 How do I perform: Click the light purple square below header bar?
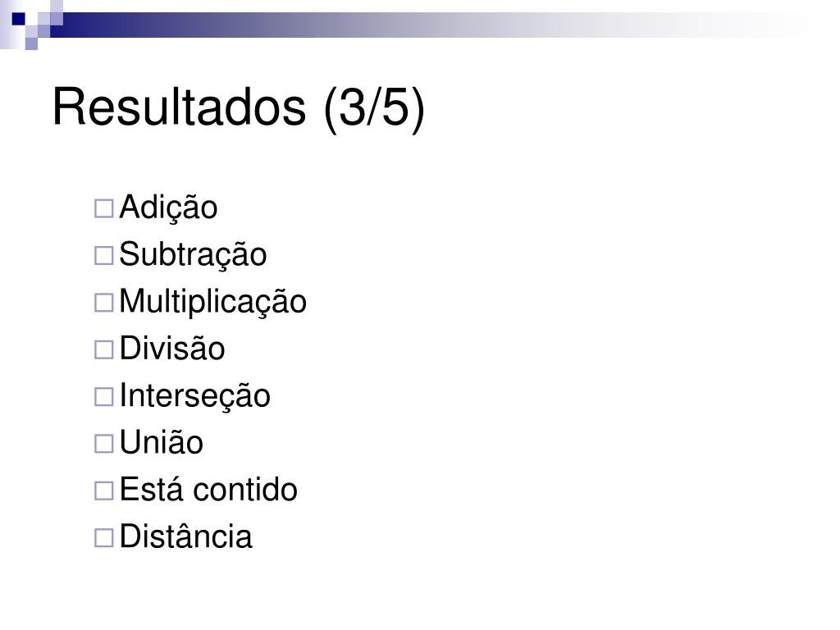(31, 44)
